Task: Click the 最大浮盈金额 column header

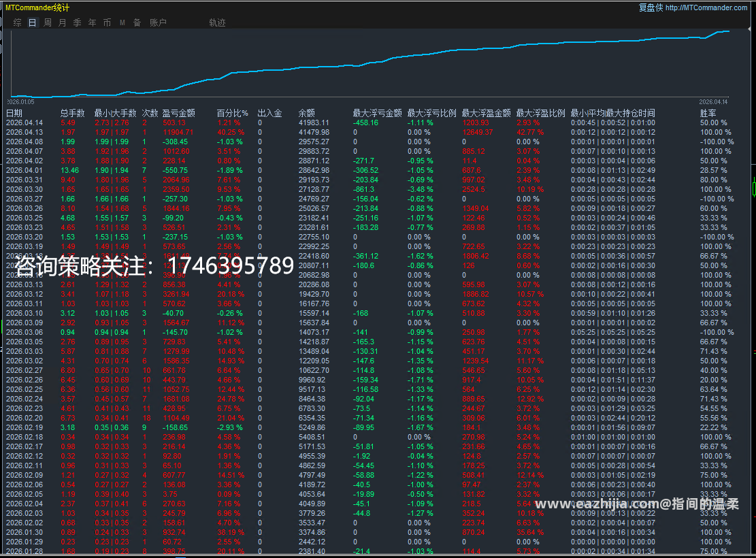Action: tap(486, 113)
